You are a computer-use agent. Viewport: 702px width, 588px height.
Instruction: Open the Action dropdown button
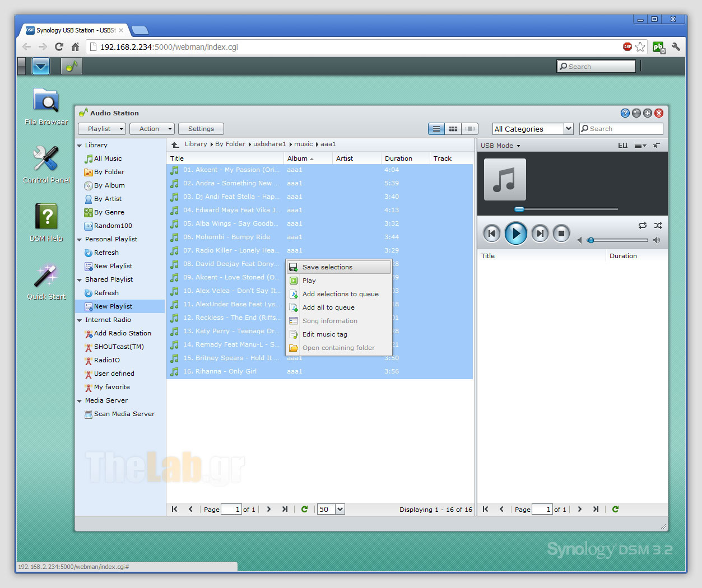152,129
